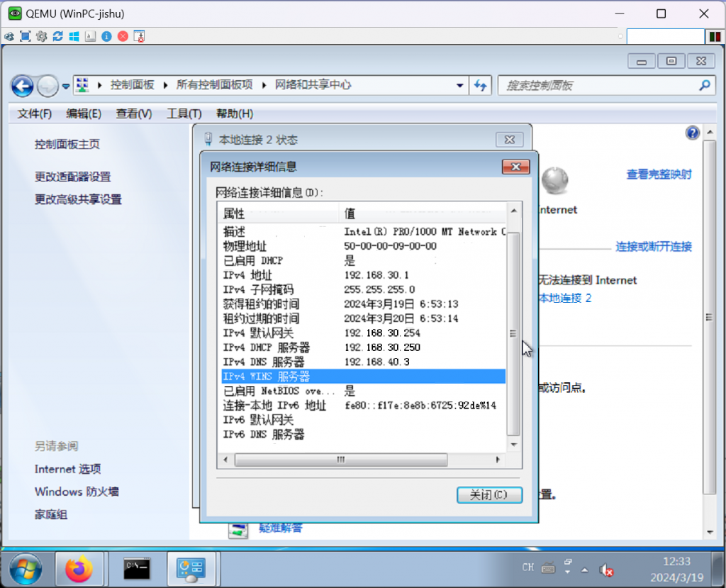
Task: Open recent pages dropdown beside forward button
Action: click(66, 86)
